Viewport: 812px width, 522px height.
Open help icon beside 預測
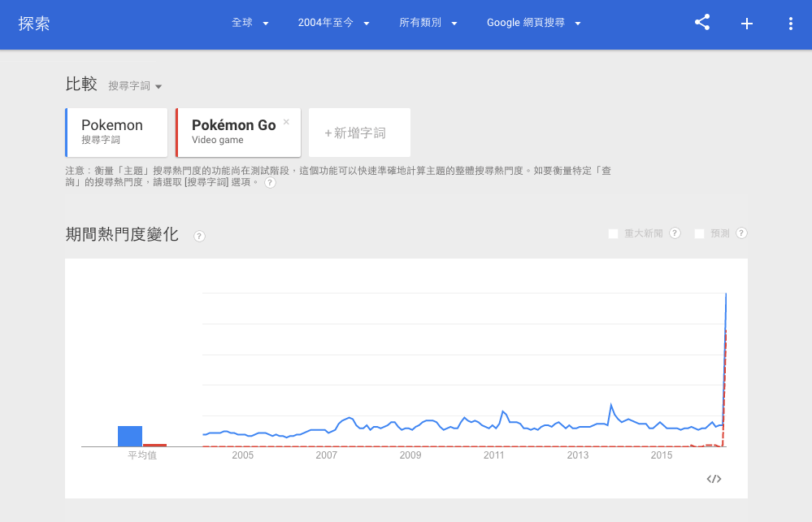click(741, 233)
